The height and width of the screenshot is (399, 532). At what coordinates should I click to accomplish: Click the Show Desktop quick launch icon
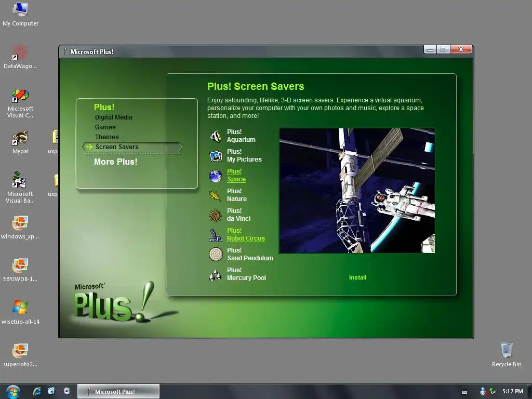pos(51,391)
